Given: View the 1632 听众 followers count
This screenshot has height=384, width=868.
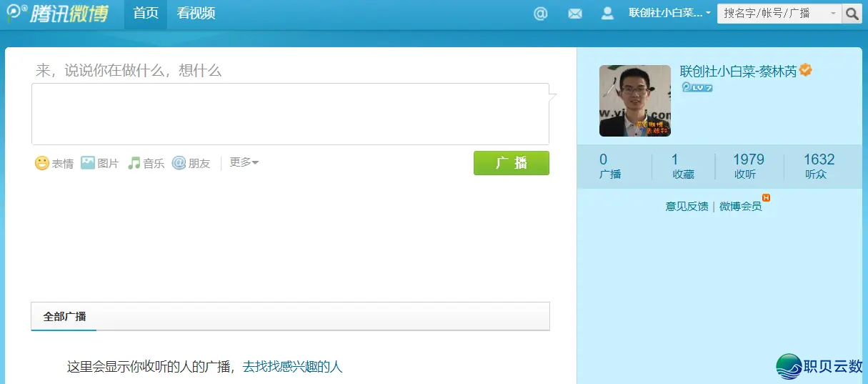Looking at the screenshot, I should (819, 167).
